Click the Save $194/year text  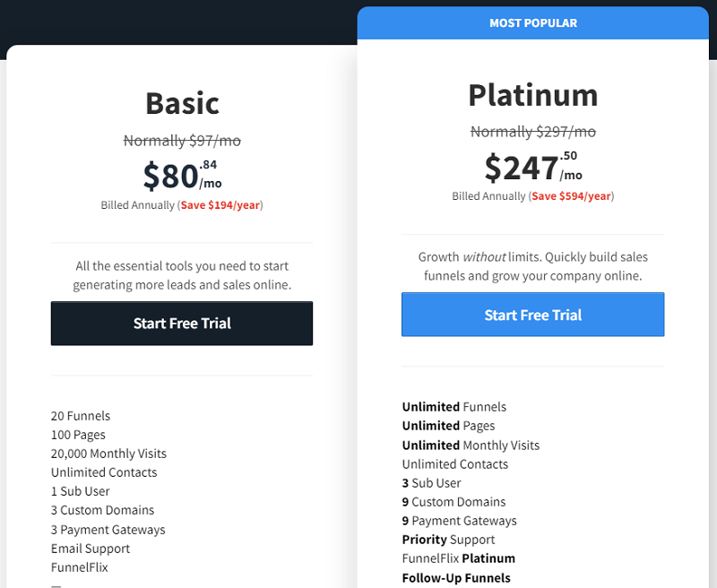(x=220, y=205)
